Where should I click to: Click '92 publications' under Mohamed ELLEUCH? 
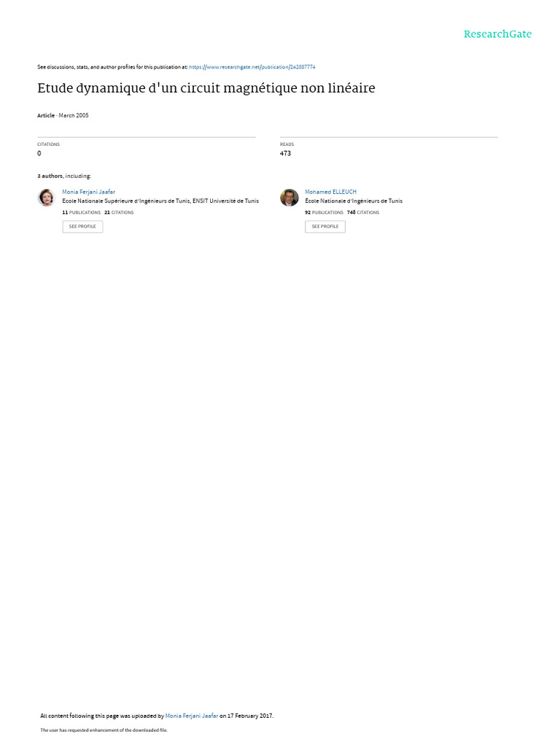[324, 212]
